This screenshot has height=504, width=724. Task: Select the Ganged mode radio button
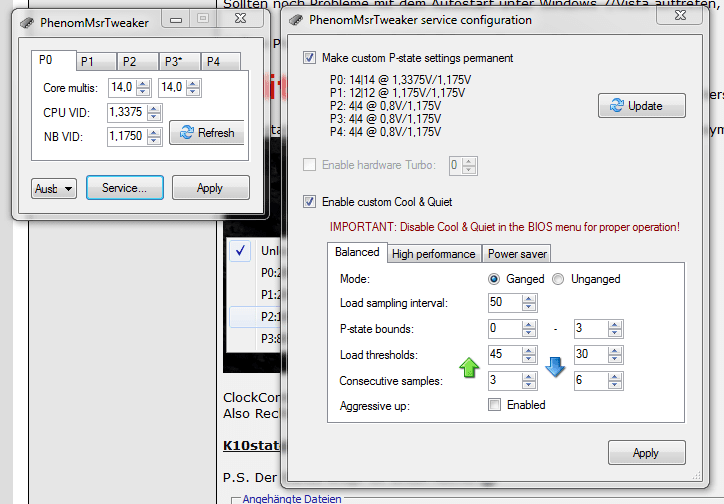(x=494, y=279)
